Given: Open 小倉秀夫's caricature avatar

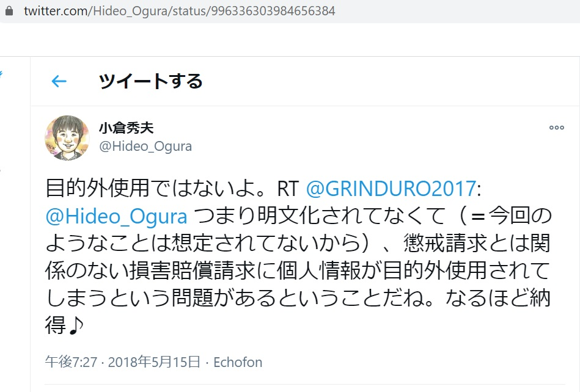Looking at the screenshot, I should 67,137.
